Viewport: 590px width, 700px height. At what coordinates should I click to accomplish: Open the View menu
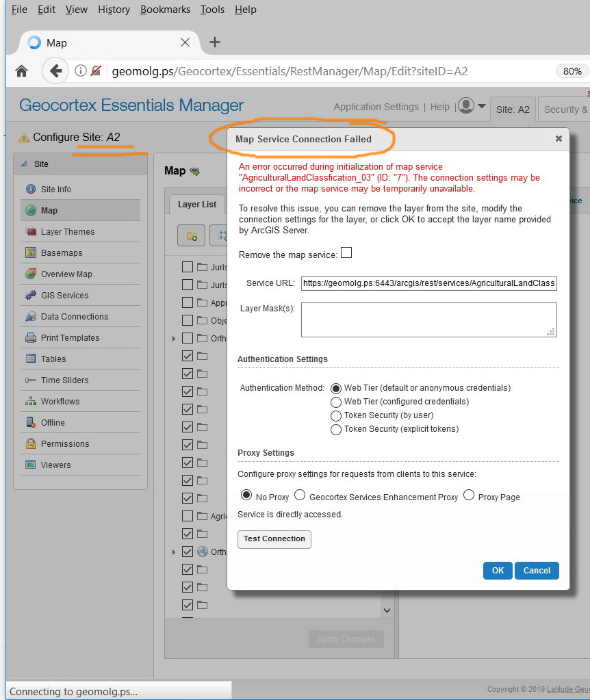(x=77, y=10)
